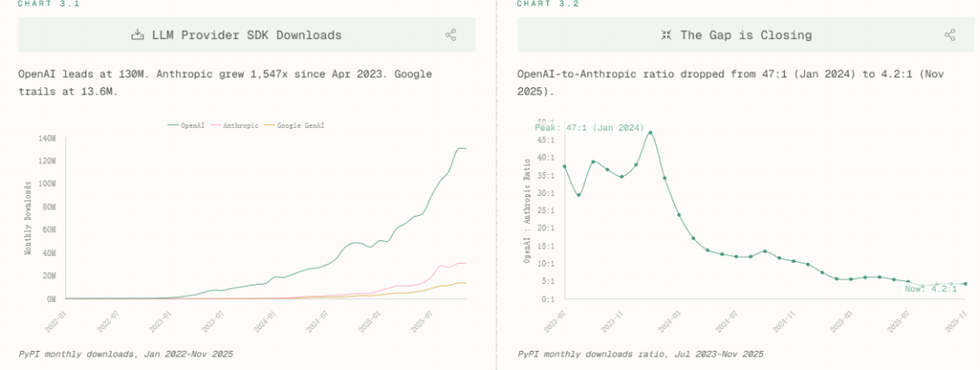Click the 140M tick on the downloads axis
This screenshot has height=370, width=980.
[x=46, y=138]
